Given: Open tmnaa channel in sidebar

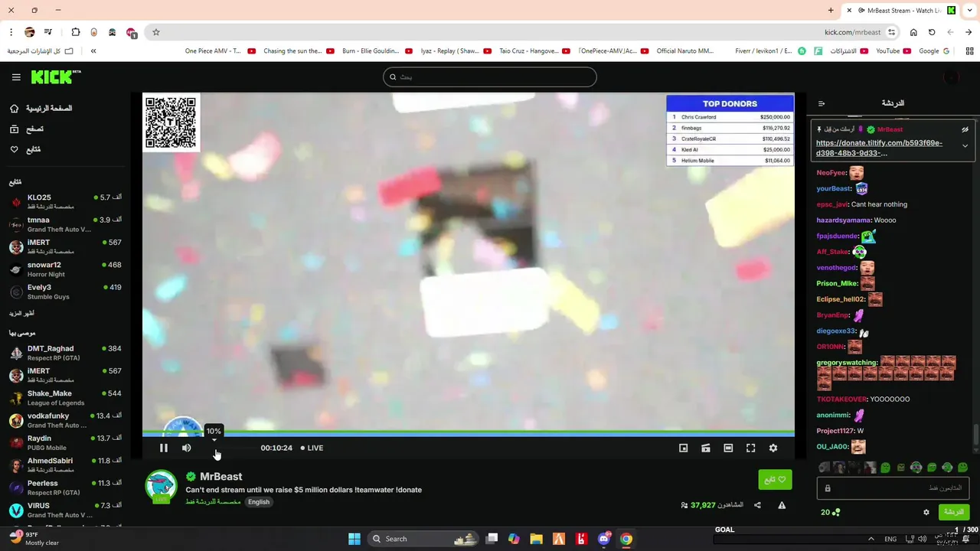Looking at the screenshot, I should (65, 224).
